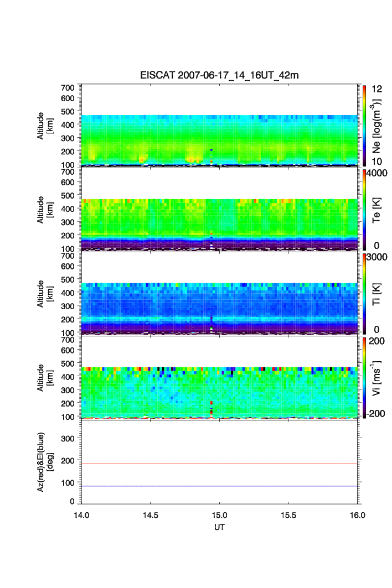
Task: Click the Vi ion velocity colorbar
Action: click(x=364, y=377)
